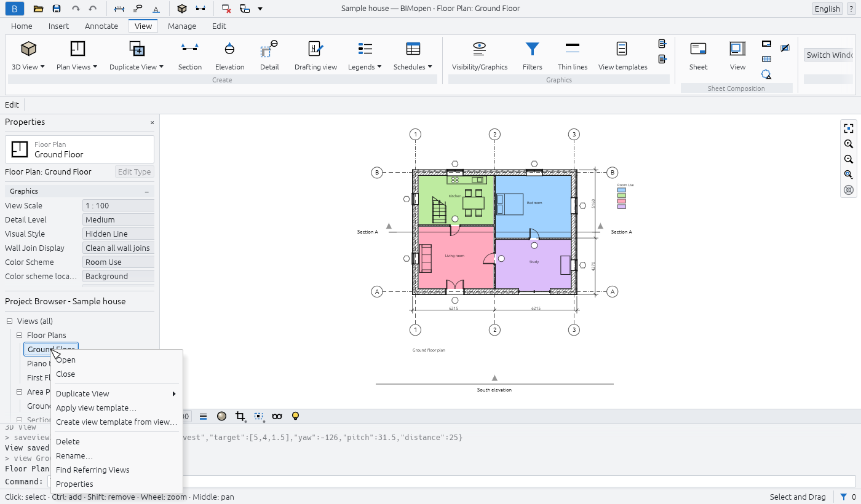Click the Command input field
This screenshot has width=861, height=504.
(x=451, y=482)
